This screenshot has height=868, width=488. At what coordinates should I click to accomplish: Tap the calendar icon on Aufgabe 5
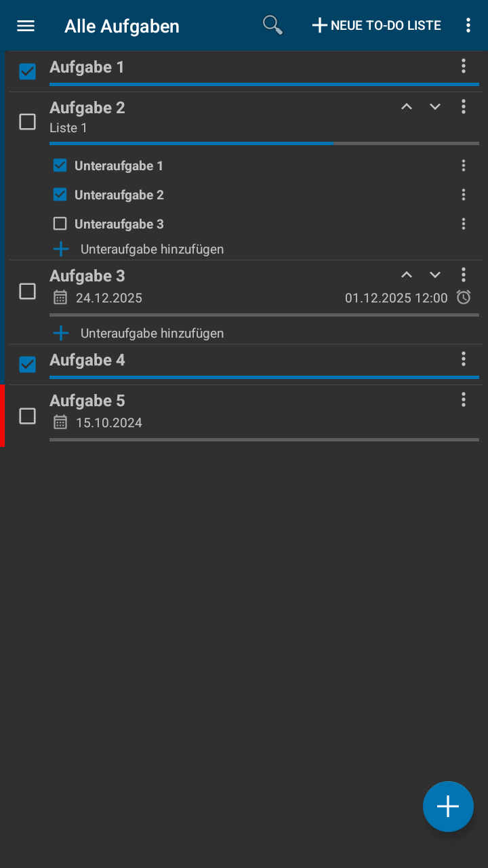coord(60,422)
